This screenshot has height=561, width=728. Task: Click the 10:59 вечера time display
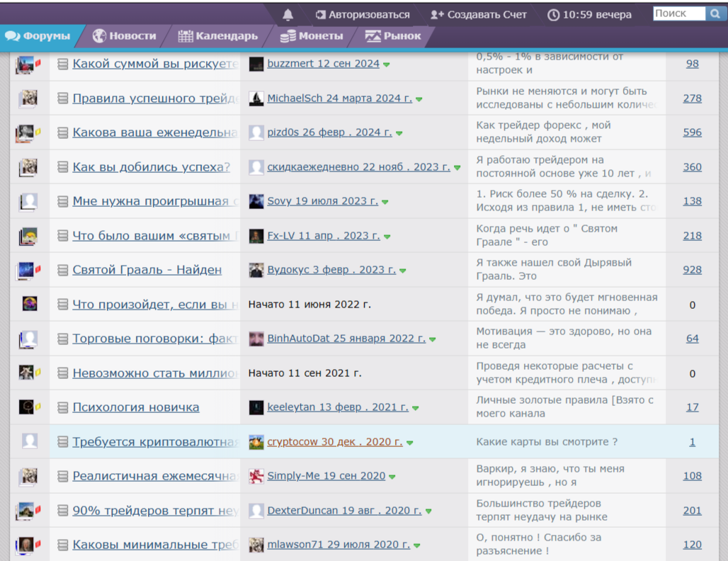[x=597, y=15]
